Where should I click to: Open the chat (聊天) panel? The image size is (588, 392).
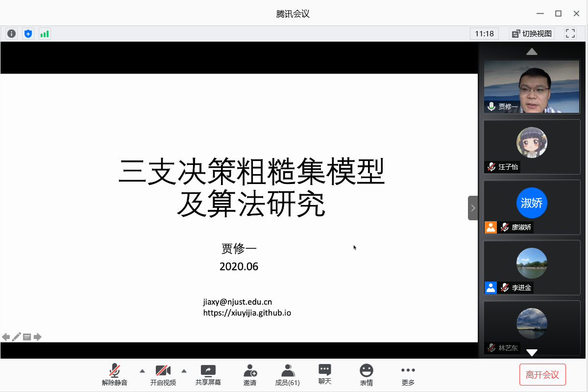[x=324, y=374]
